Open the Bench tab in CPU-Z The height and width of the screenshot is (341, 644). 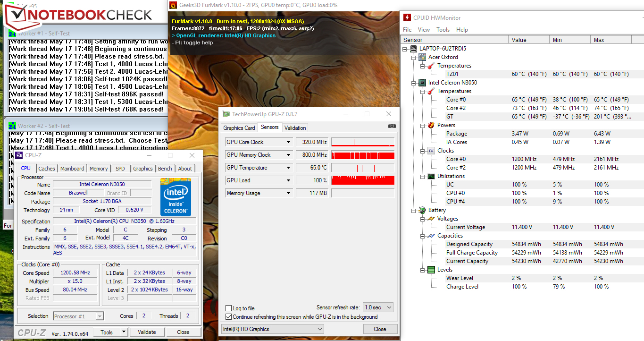click(165, 169)
